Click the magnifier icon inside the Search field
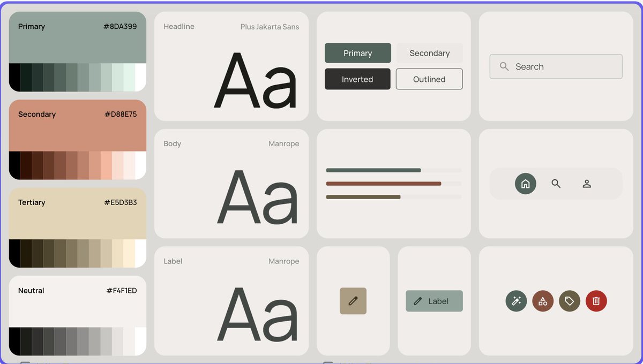 click(x=504, y=66)
